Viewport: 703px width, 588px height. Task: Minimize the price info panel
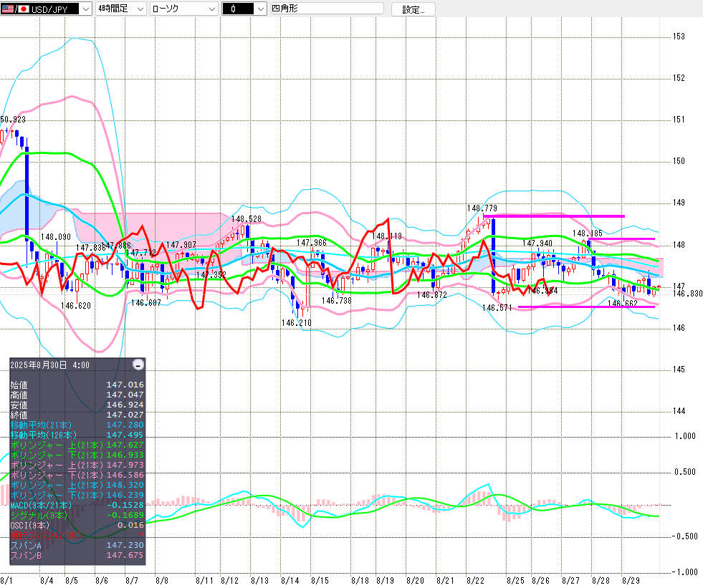138,365
